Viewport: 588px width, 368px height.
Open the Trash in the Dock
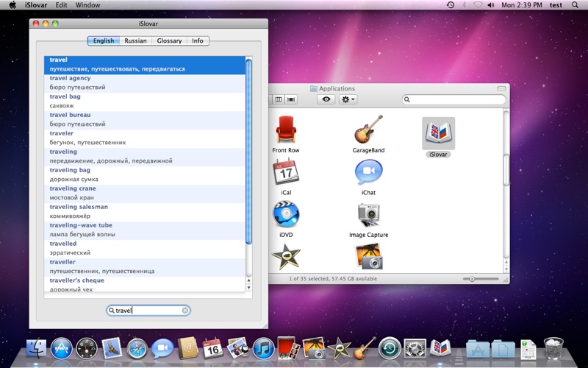(553, 348)
